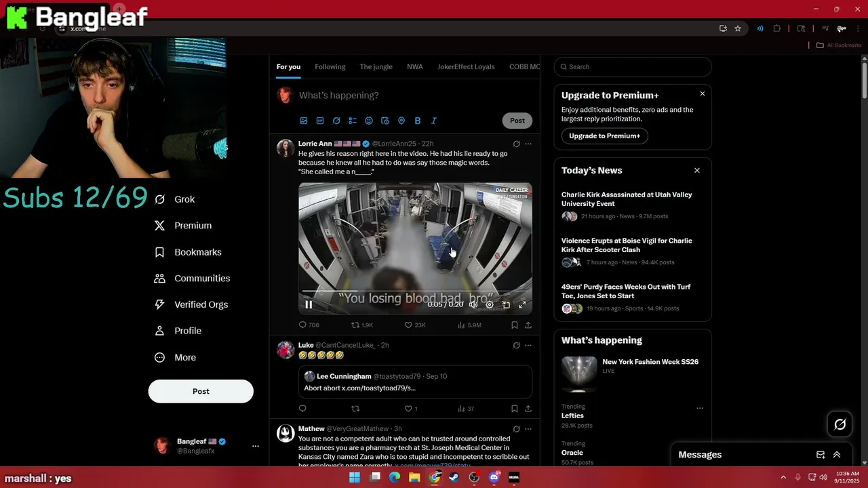This screenshot has width=868, height=488.
Task: Select the NWA timeline tab
Action: coord(415,66)
